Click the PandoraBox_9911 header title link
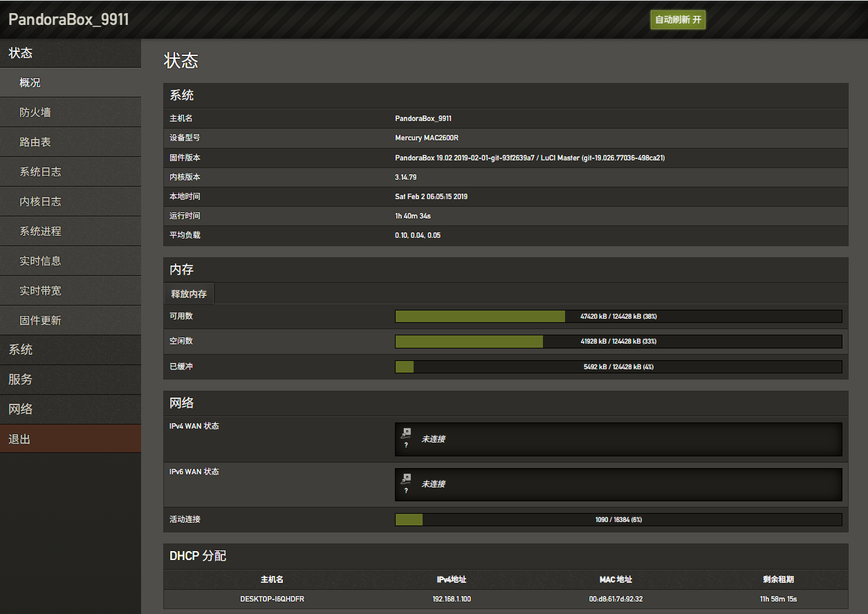868x614 pixels. click(68, 19)
